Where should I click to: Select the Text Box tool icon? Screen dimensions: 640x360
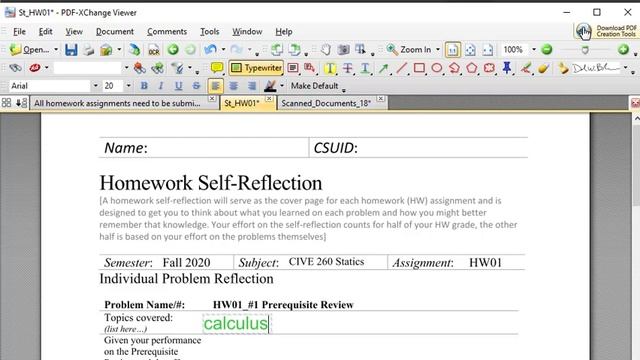[293, 68]
